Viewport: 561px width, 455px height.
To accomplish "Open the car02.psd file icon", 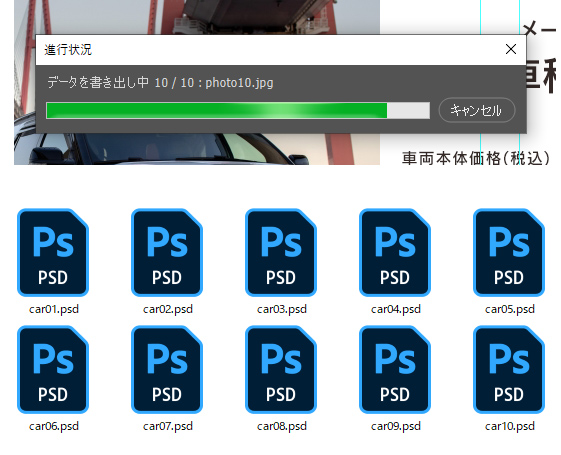I will pyautogui.click(x=167, y=253).
